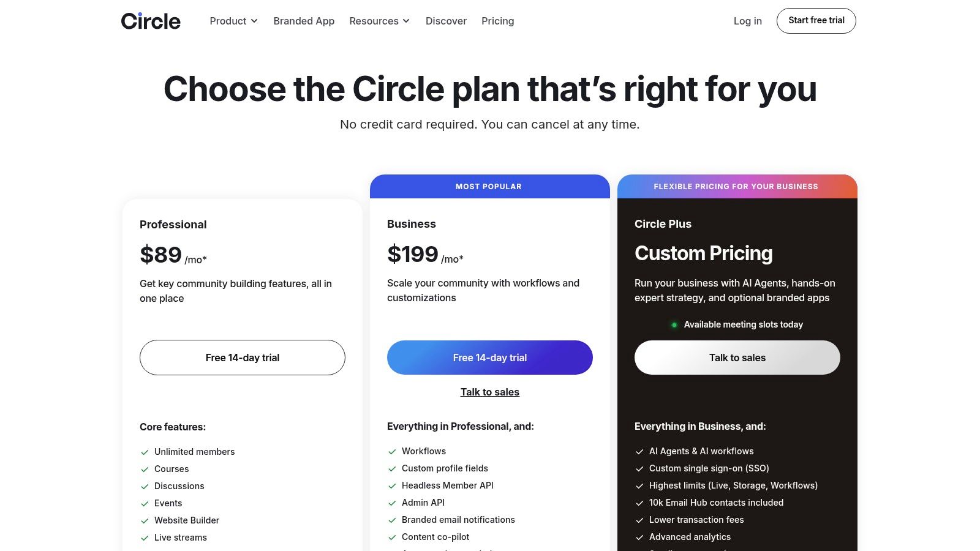Click the Log in link
Screen dimensions: 980x551
[747, 21]
